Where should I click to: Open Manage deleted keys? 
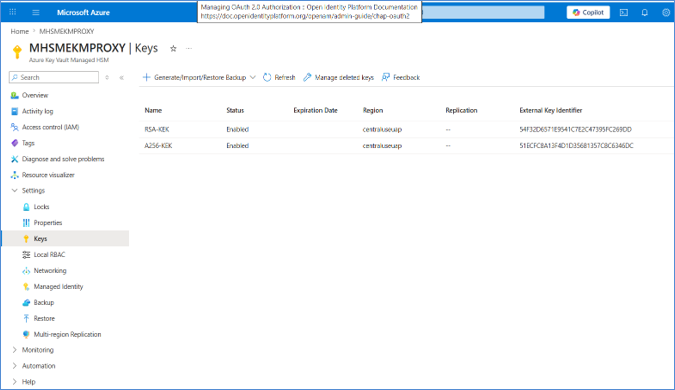click(338, 77)
